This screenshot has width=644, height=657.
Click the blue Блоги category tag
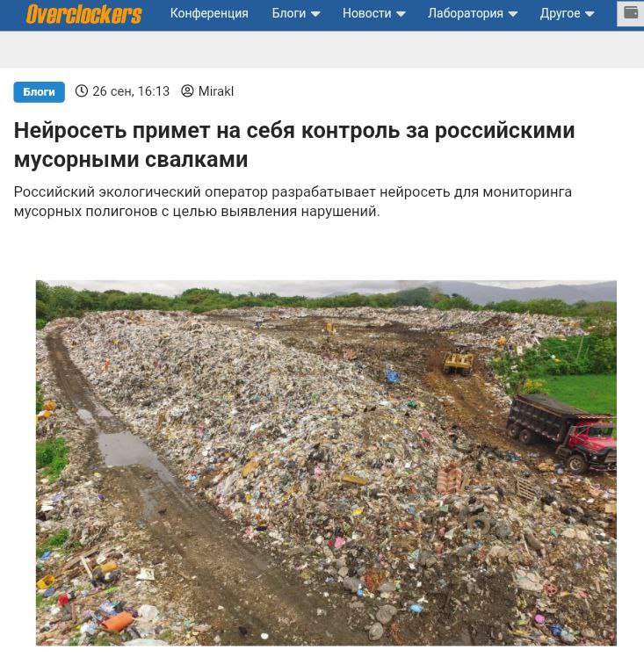point(39,91)
